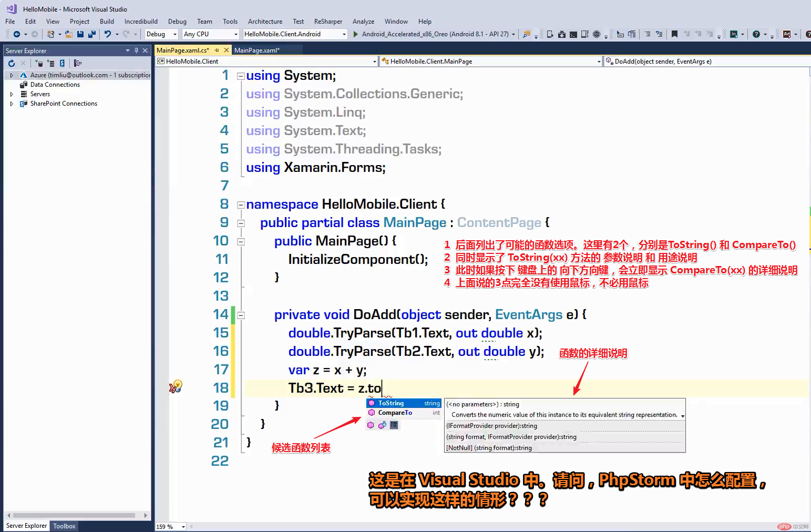Image resolution: width=811 pixels, height=532 pixels.
Task: Close the Server Explorer panel
Action: [145, 50]
